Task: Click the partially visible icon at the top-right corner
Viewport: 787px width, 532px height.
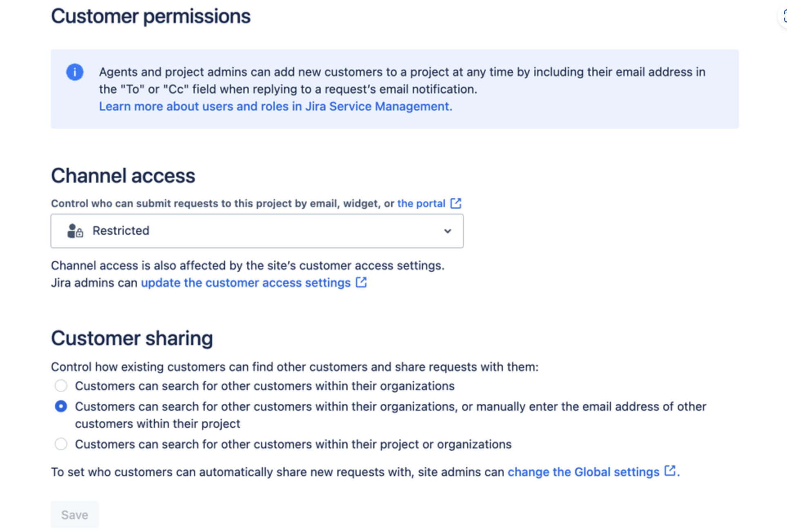Action: pyautogui.click(x=784, y=16)
